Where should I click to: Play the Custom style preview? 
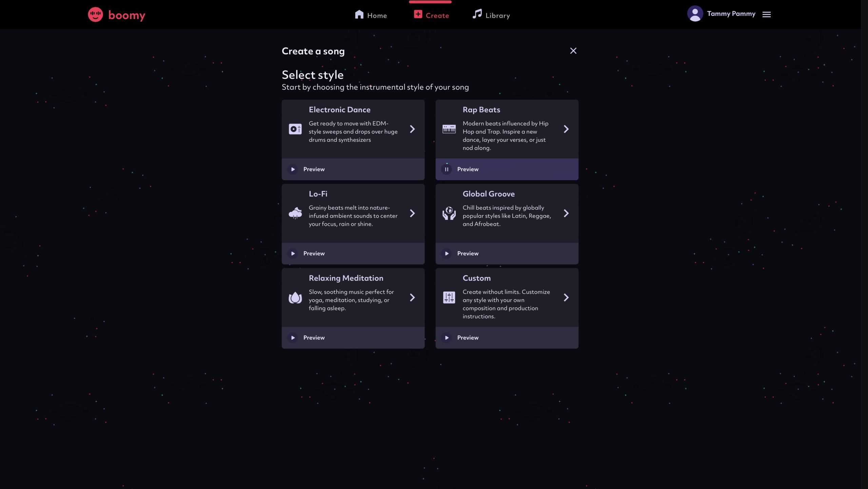pos(447,338)
